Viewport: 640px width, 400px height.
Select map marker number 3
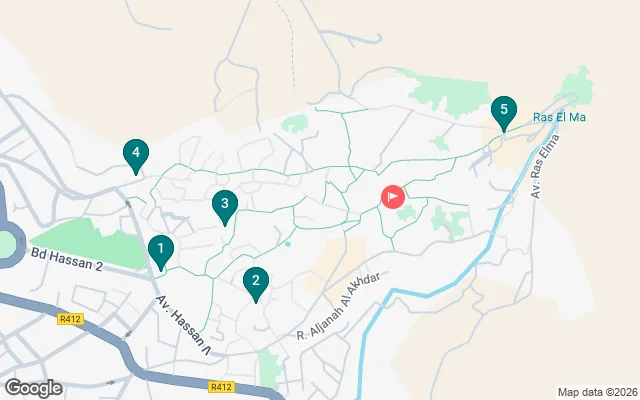[x=225, y=206]
